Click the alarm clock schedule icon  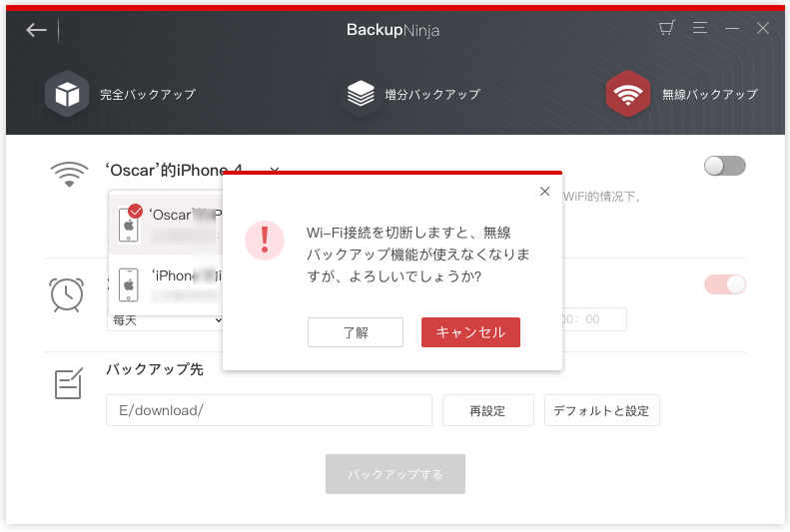67,294
